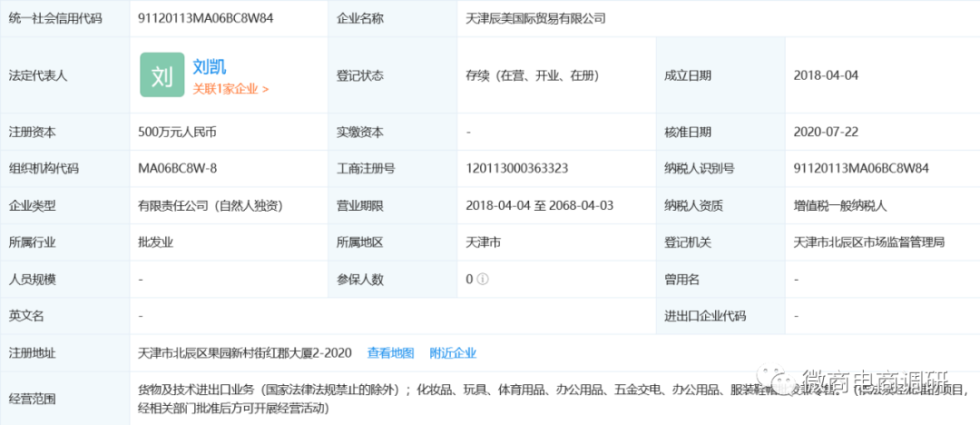Click the 成立日期 label
The height and width of the screenshot is (425, 980).
(688, 75)
